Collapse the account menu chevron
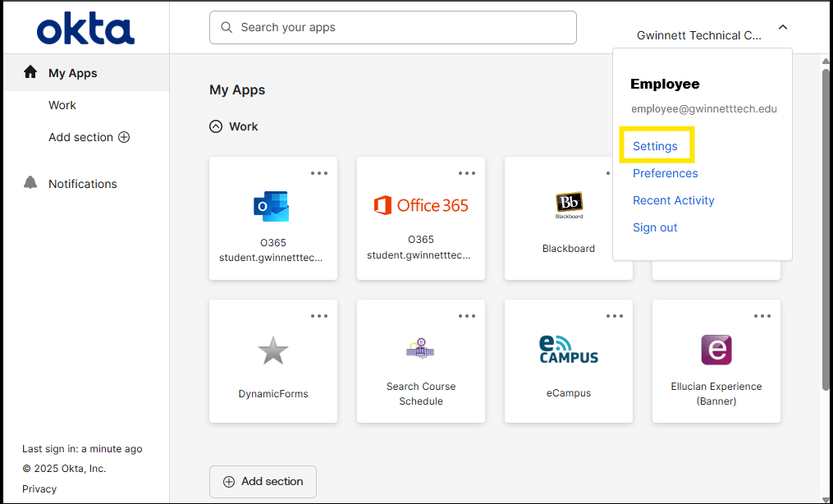This screenshot has height=504, width=833. tap(782, 27)
